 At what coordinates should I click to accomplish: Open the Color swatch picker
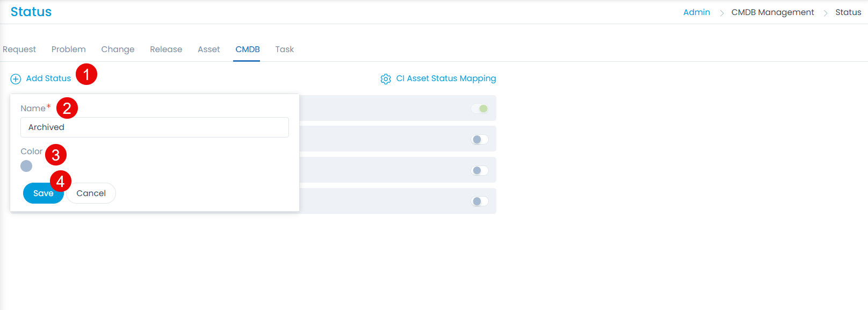(x=26, y=166)
